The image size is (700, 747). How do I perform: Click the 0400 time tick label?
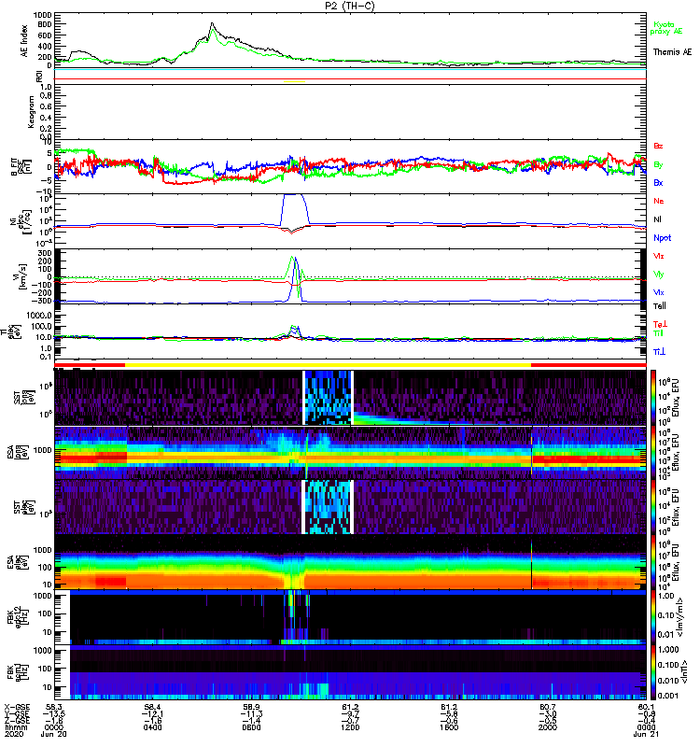(x=152, y=727)
